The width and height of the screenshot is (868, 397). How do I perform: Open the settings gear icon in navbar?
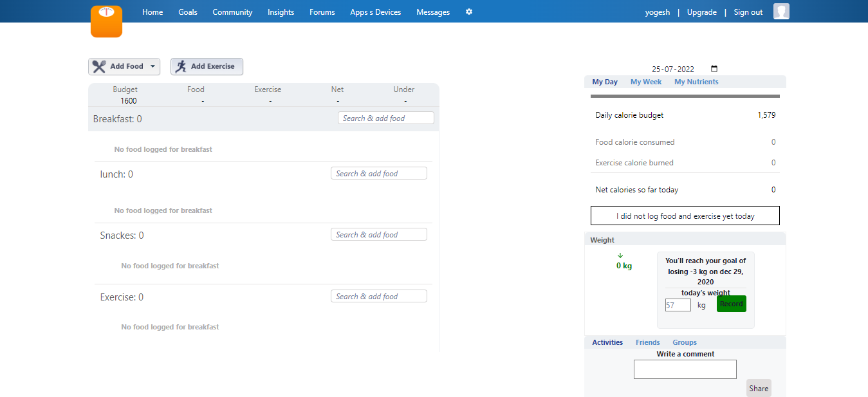pyautogui.click(x=469, y=12)
